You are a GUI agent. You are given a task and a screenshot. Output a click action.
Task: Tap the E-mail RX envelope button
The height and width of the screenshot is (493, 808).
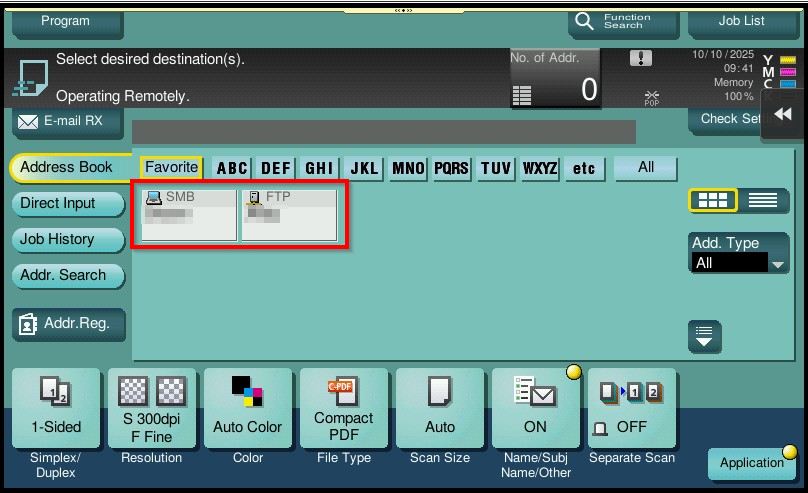click(x=68, y=121)
